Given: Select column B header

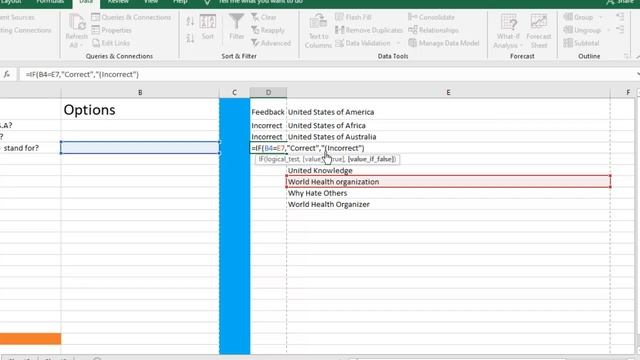Looking at the screenshot, I should [140, 93].
